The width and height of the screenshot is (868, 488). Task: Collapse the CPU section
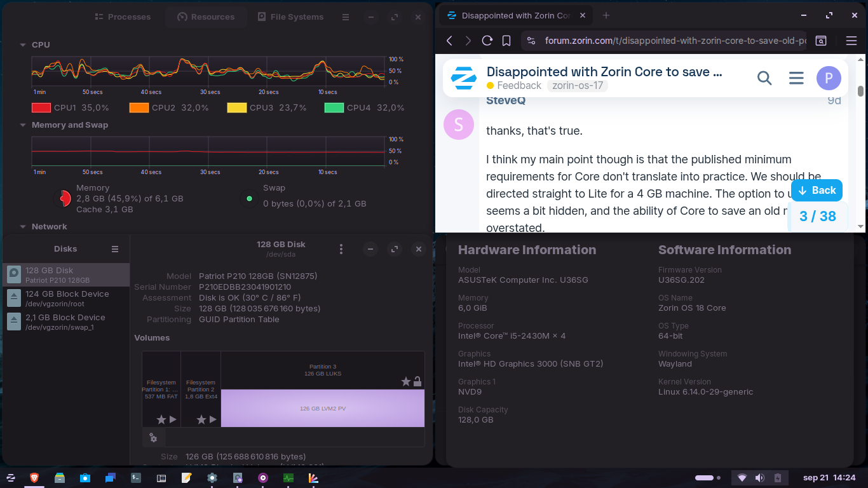click(x=23, y=45)
